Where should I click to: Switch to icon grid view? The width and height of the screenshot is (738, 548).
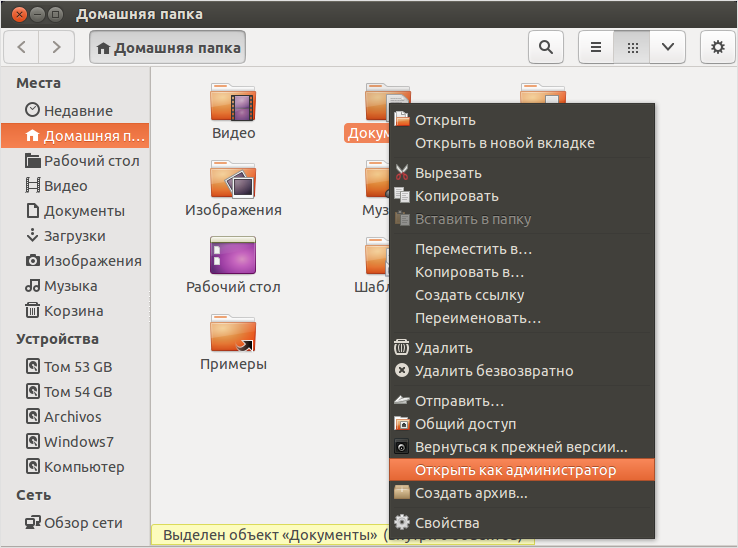coord(632,47)
